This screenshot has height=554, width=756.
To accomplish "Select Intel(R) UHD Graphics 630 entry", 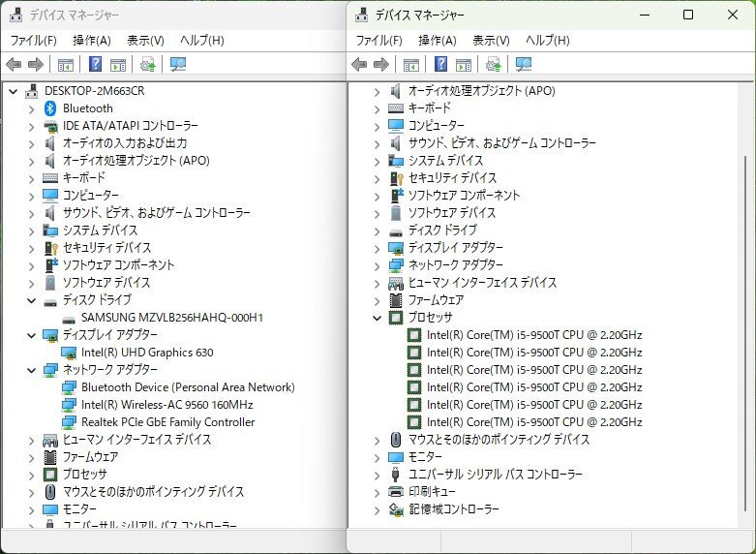I will (x=147, y=353).
